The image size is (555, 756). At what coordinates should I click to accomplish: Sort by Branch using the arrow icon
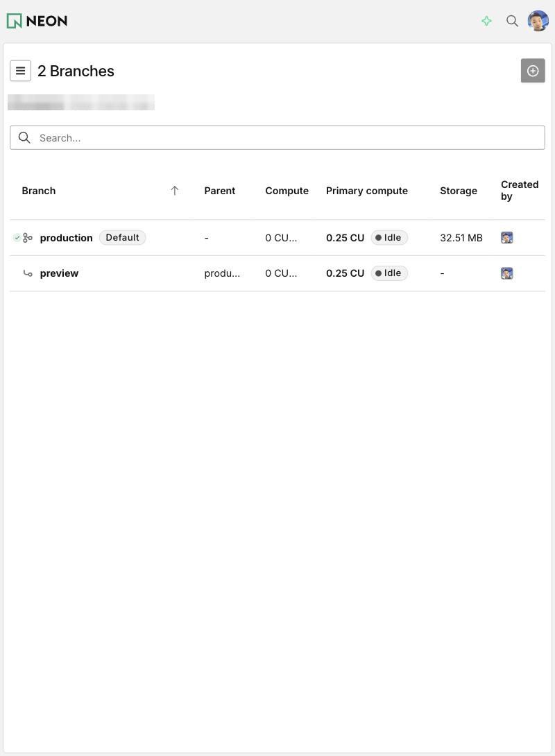(x=175, y=191)
